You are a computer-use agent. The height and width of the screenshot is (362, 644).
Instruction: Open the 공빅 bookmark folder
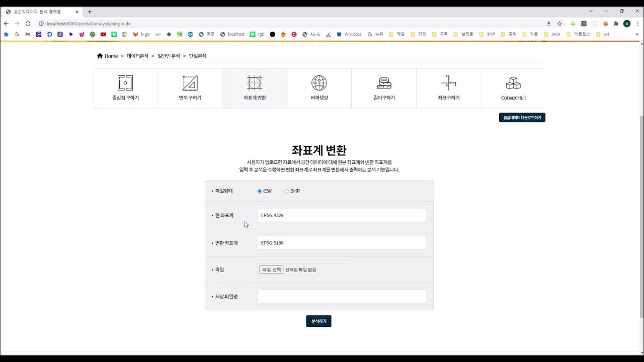[509, 34]
